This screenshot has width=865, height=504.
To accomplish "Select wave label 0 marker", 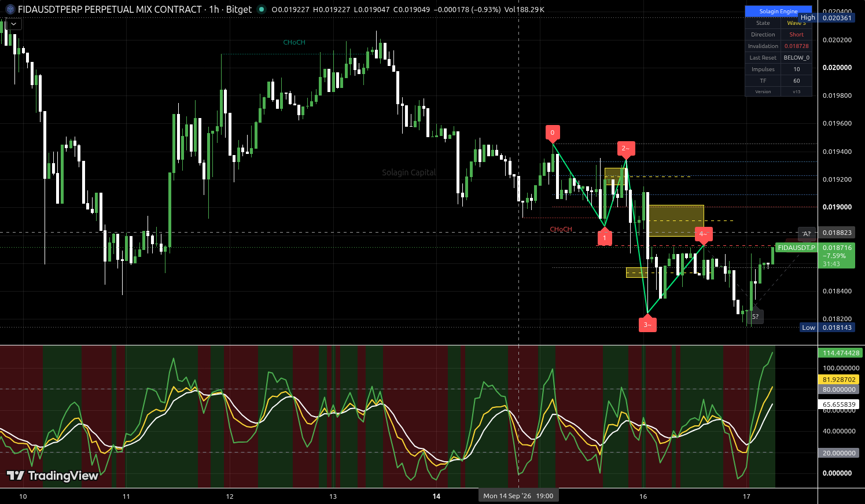I will (x=553, y=133).
